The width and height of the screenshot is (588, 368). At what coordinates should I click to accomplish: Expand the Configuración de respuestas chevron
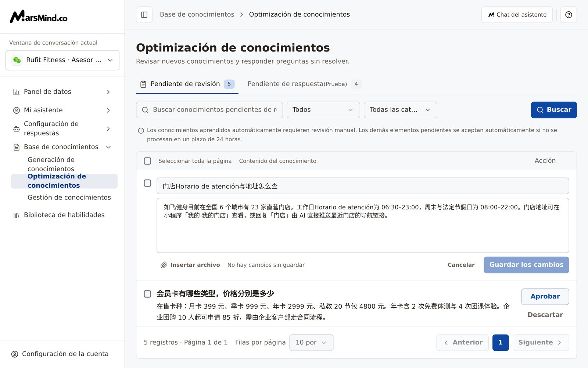(108, 129)
